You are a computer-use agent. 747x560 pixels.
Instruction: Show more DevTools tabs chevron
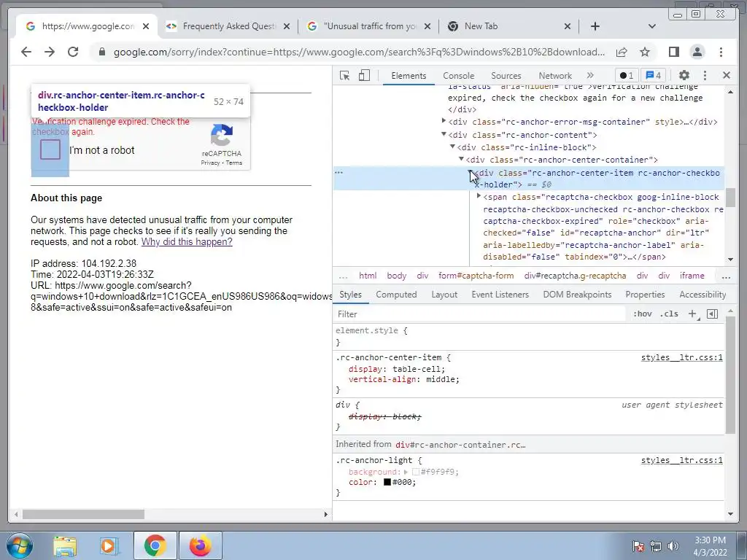tap(590, 75)
